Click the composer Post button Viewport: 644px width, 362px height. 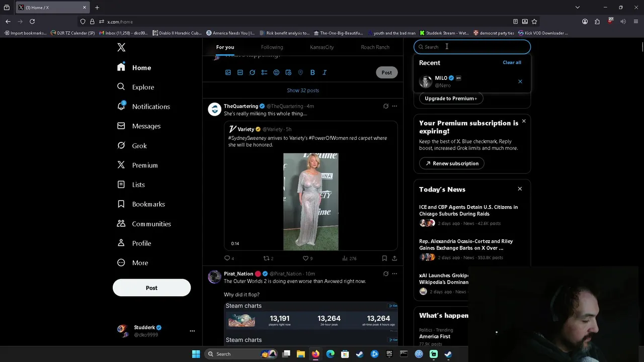click(386, 72)
